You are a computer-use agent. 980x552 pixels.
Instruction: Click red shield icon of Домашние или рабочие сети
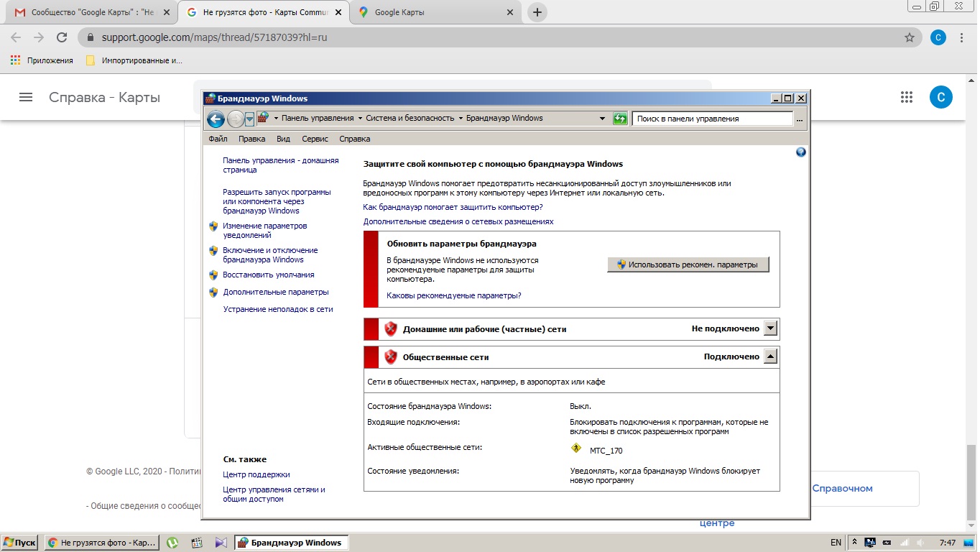coord(390,329)
